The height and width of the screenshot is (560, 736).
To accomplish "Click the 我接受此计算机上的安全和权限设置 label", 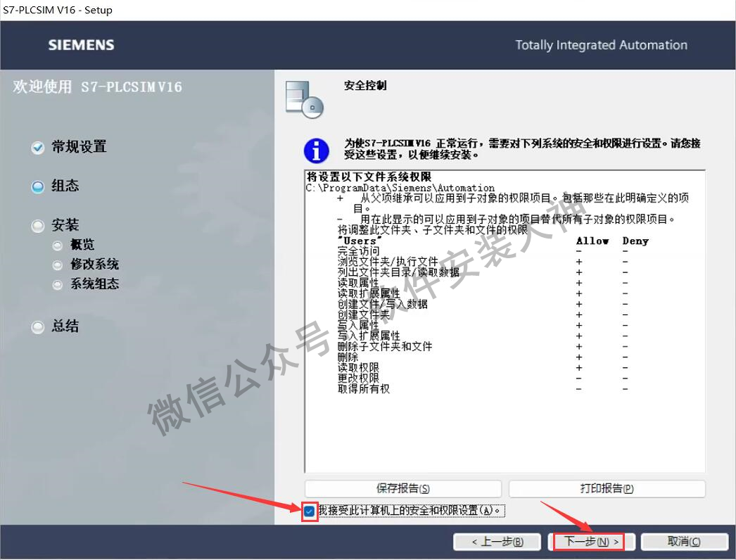I will 411,511.
